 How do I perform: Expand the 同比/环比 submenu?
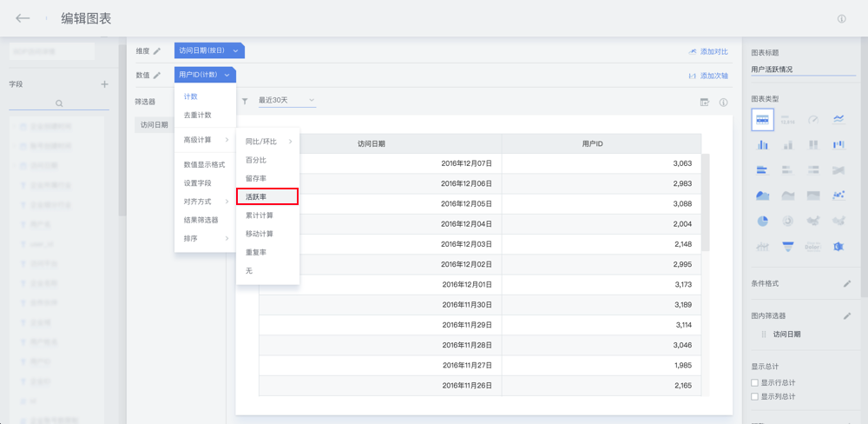tap(268, 142)
